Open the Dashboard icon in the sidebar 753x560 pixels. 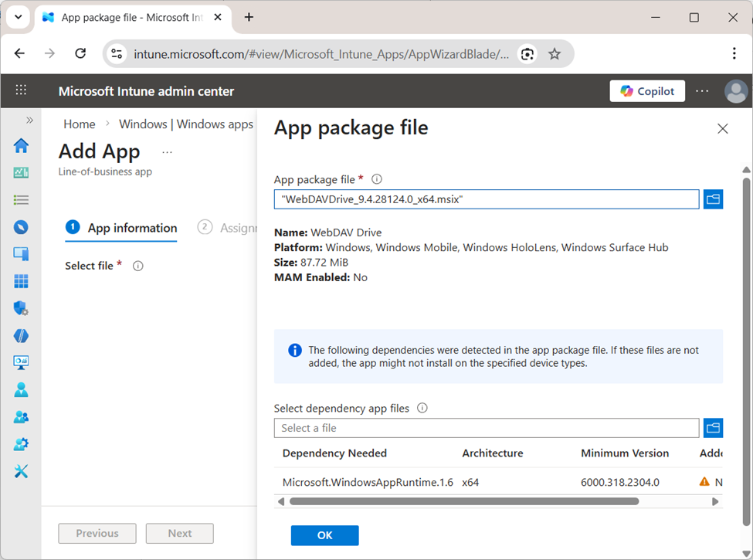(21, 172)
